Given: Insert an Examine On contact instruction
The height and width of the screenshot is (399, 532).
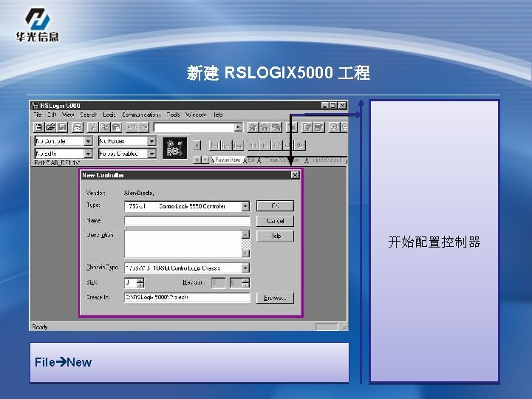Looking at the screenshot, I should point(253,146).
